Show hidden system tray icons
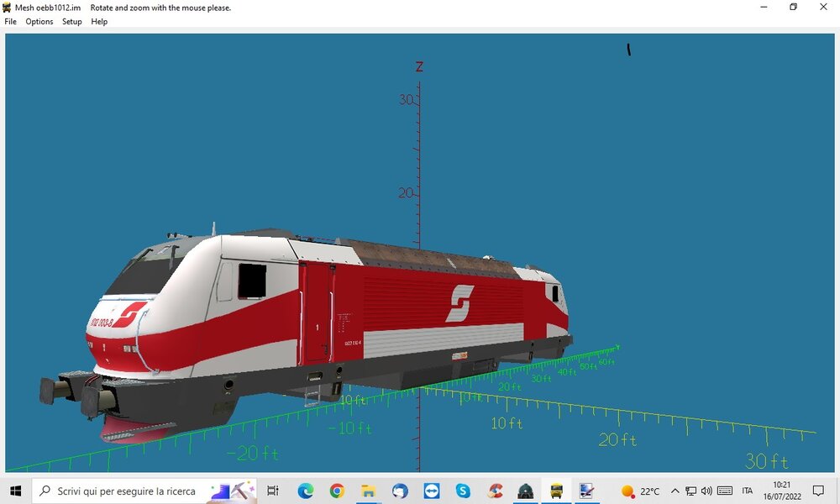The height and width of the screenshot is (504, 840). pos(675,491)
